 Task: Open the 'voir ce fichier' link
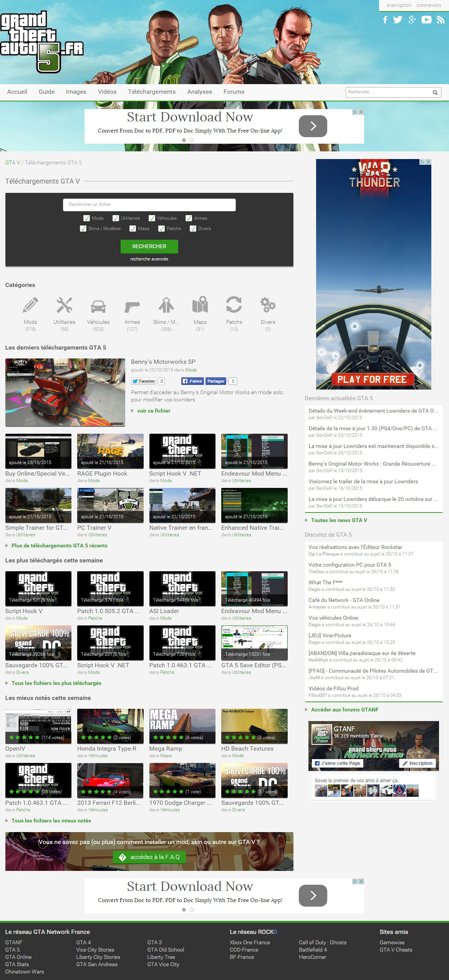[154, 411]
